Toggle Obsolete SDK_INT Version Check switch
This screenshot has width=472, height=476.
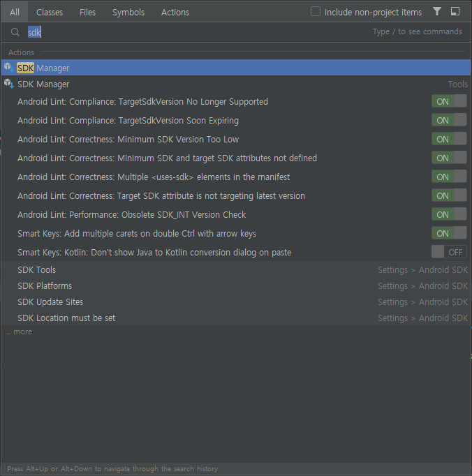point(449,214)
